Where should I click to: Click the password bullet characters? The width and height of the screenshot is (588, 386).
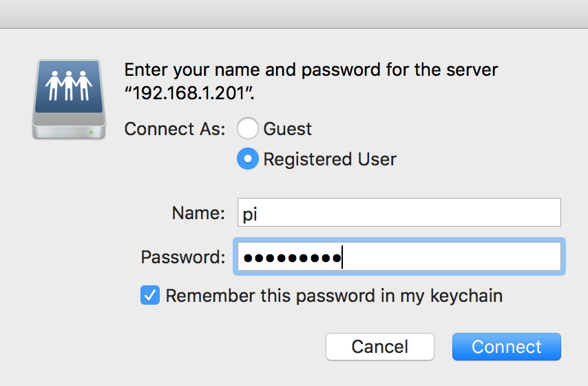[292, 258]
